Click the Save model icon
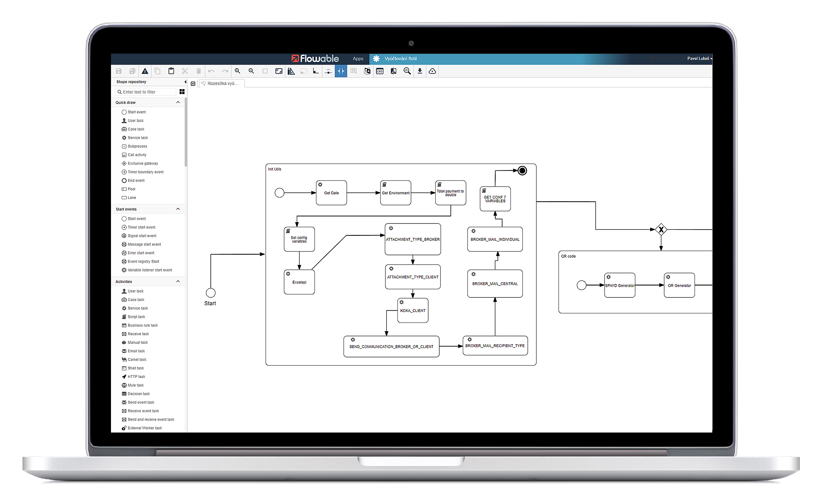Image resolution: width=822 pixels, height=504 pixels. click(119, 71)
